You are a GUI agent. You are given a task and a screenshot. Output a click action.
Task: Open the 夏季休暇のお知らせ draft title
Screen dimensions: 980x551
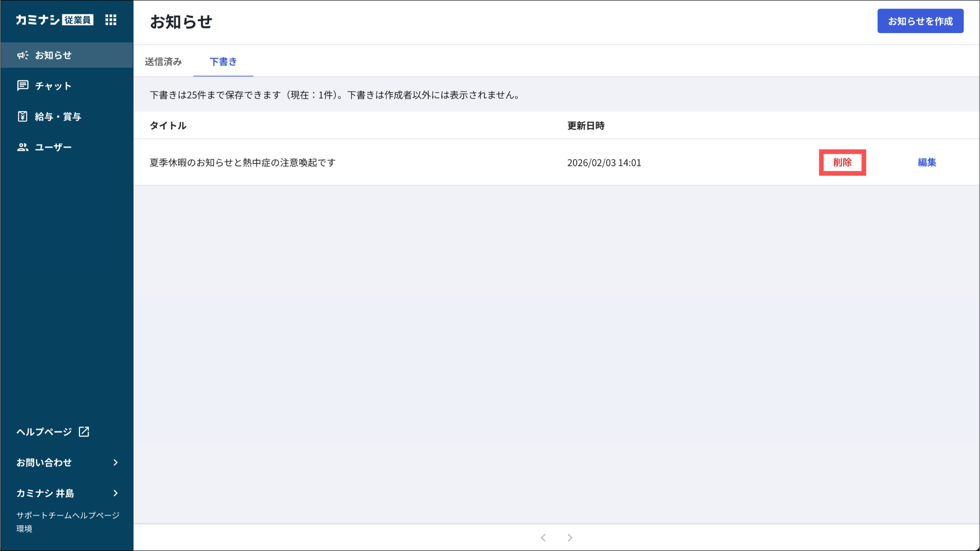pyautogui.click(x=243, y=163)
